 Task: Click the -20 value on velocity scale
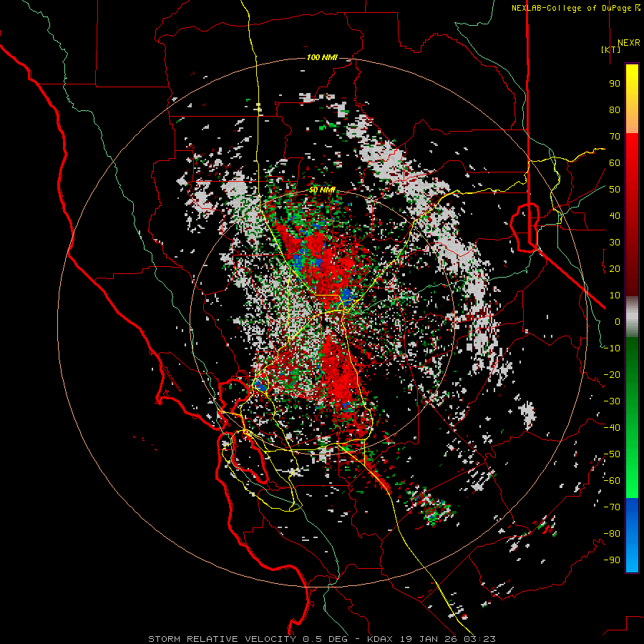pyautogui.click(x=612, y=375)
